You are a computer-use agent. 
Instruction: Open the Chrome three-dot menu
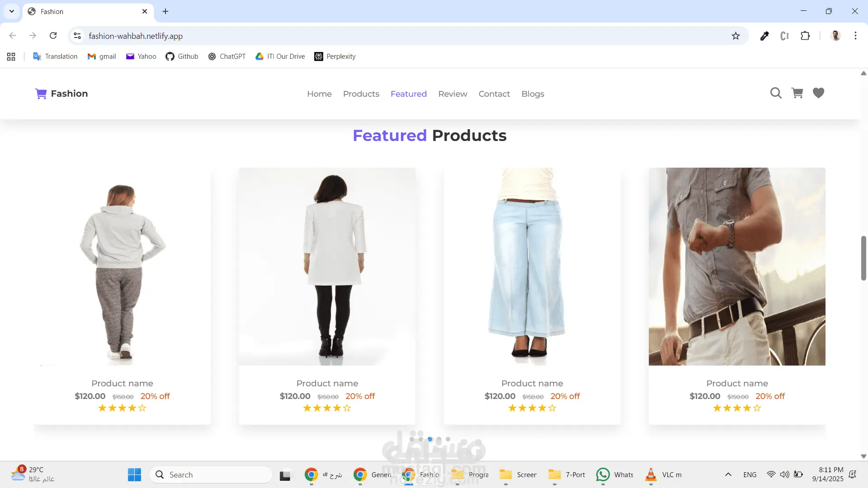pos(855,36)
